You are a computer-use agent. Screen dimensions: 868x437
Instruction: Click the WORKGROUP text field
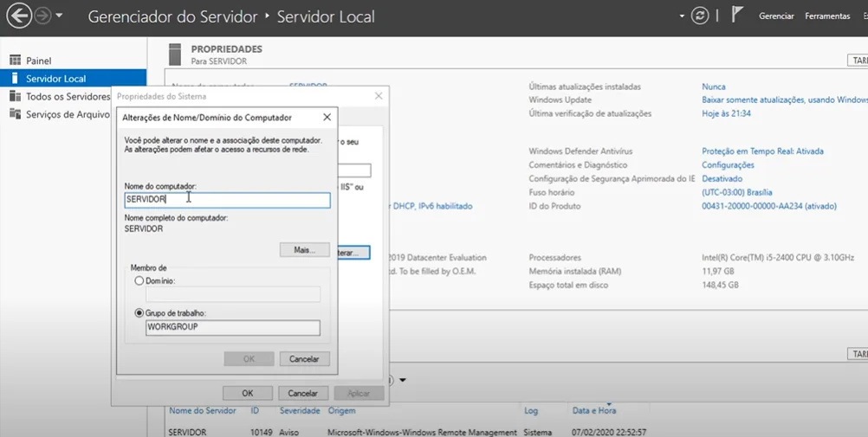[233, 327]
